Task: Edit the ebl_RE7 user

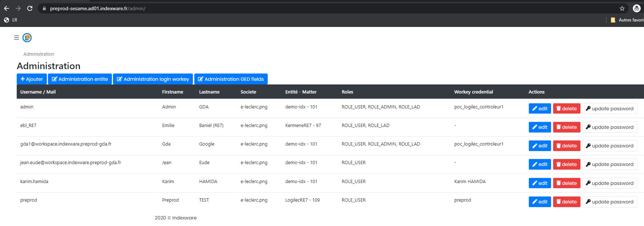Action: (540, 127)
